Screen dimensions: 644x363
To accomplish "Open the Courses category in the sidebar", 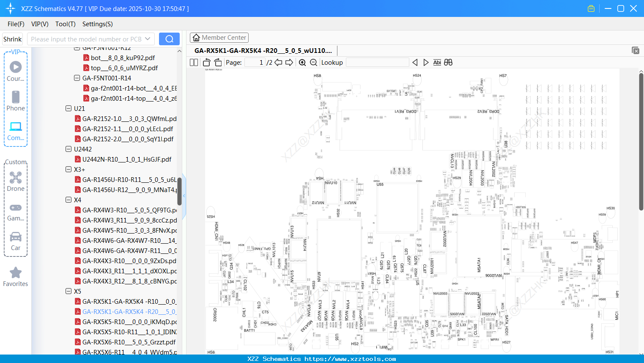I will (16, 71).
